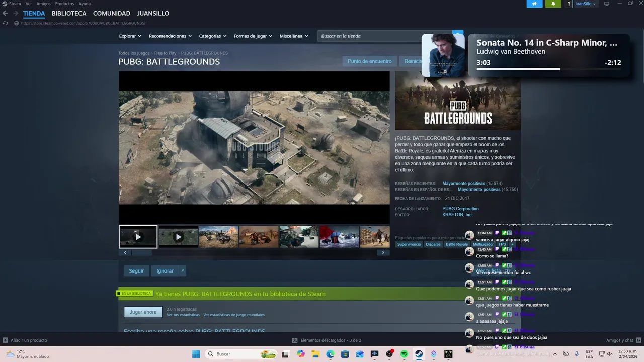The image size is (644, 362).
Task: Open the KRAFTON, Inc. publisher link
Action: (457, 215)
